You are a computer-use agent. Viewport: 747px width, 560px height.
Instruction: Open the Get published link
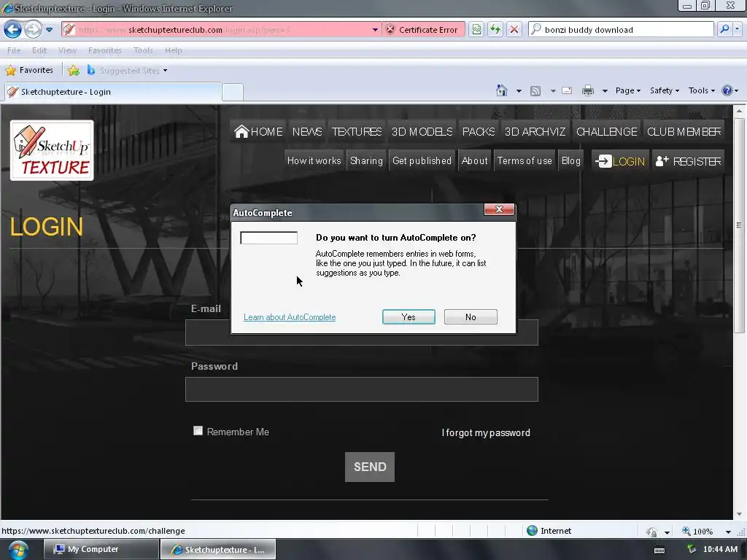coord(422,161)
